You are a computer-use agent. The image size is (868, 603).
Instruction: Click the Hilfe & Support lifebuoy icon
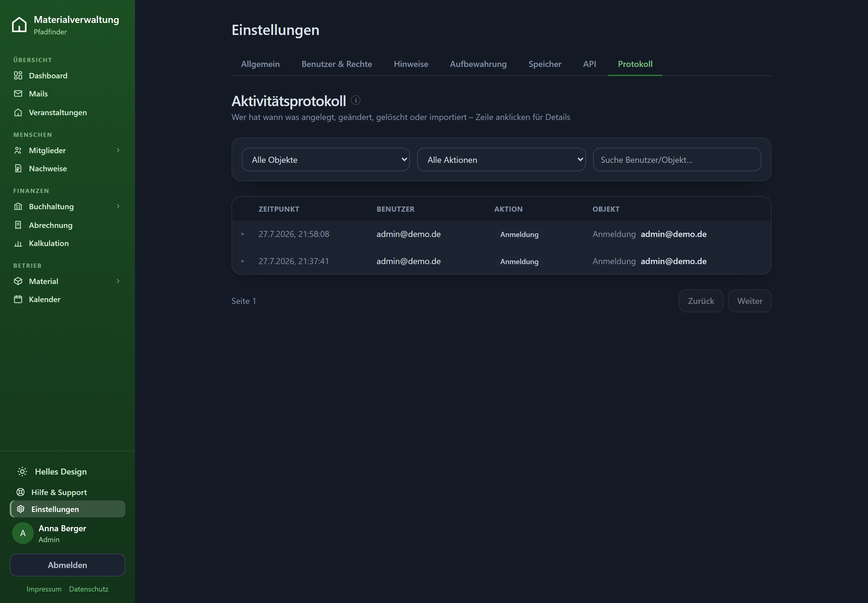tap(21, 492)
